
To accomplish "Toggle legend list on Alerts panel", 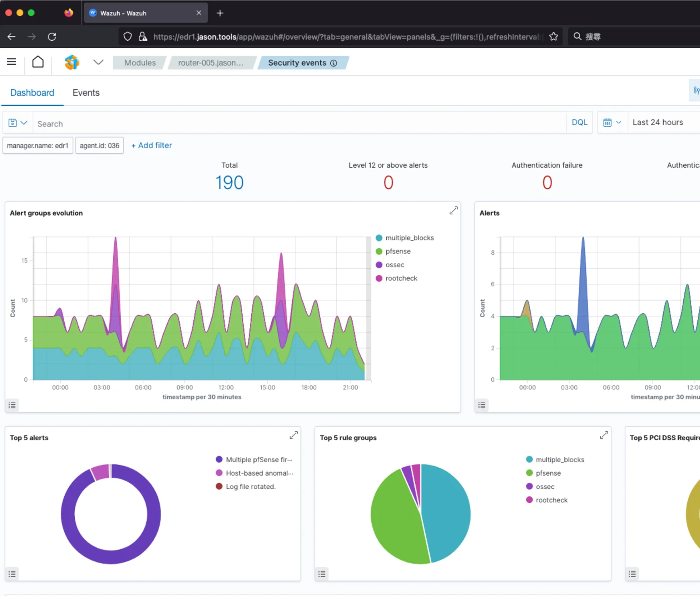I will coord(482,405).
